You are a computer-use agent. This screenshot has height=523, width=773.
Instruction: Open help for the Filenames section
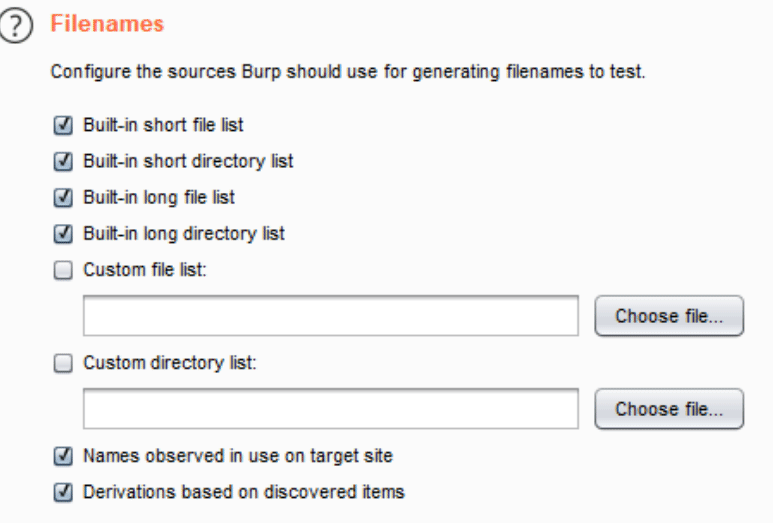click(x=16, y=25)
